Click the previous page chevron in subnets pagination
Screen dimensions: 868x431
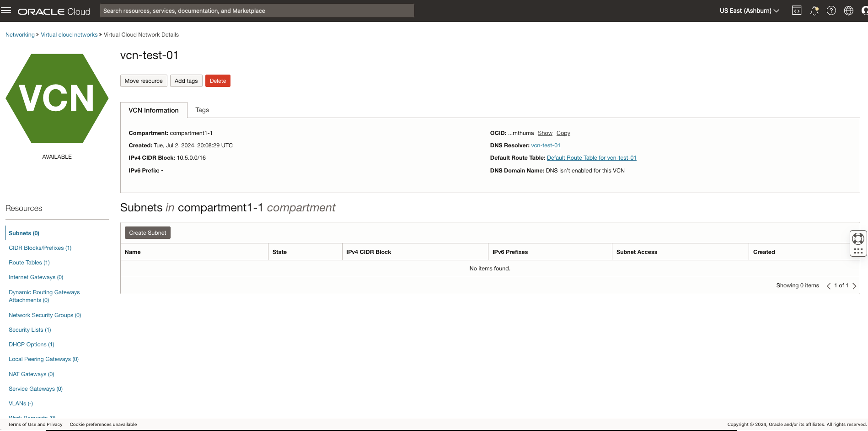tap(829, 286)
